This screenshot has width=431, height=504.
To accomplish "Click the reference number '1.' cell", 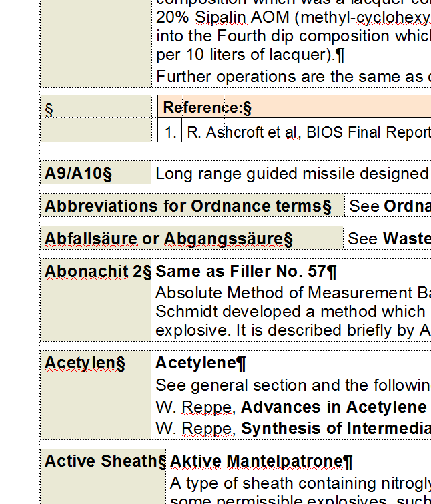I will 170,130.
